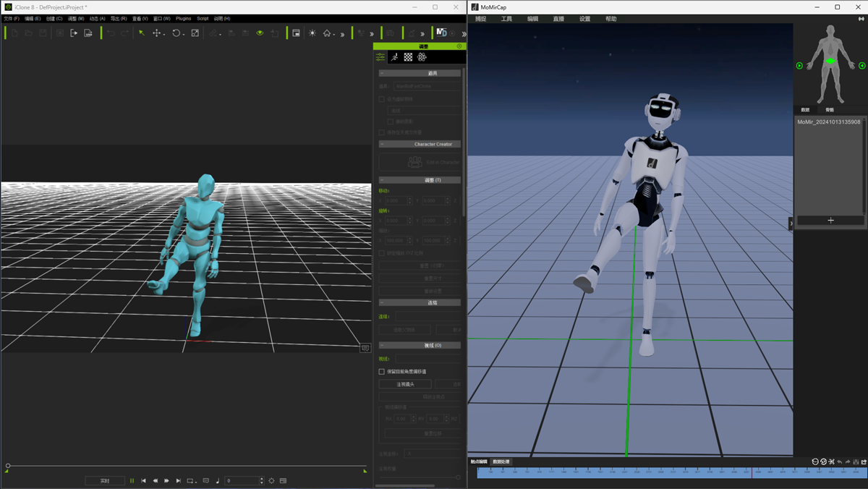The width and height of the screenshot is (868, 489).
Task: Toggle the green eye visibility icon
Action: pyautogui.click(x=260, y=33)
